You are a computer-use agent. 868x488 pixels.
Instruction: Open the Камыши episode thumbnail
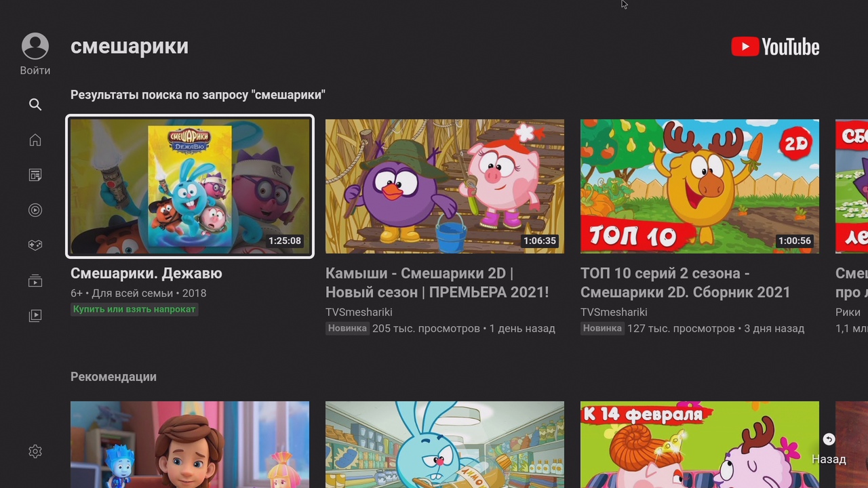coord(445,186)
